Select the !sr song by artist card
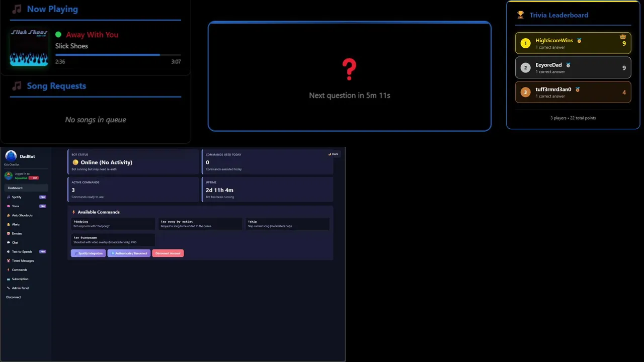Image resolution: width=644 pixels, height=362 pixels. click(200, 224)
